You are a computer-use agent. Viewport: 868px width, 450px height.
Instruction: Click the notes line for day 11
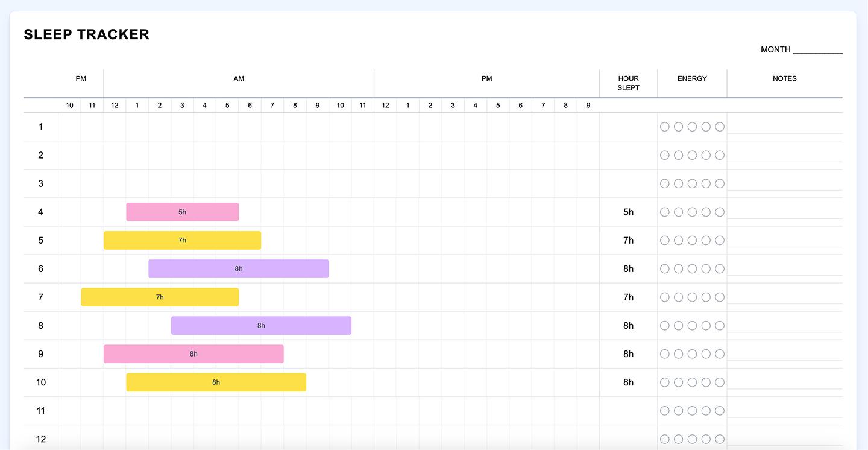[785, 410]
